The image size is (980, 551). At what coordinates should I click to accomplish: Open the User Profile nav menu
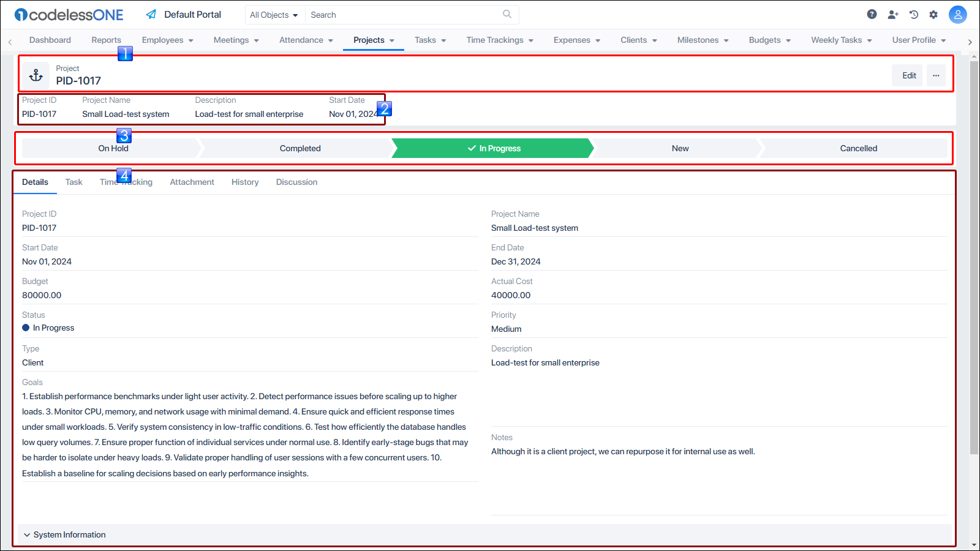919,40
